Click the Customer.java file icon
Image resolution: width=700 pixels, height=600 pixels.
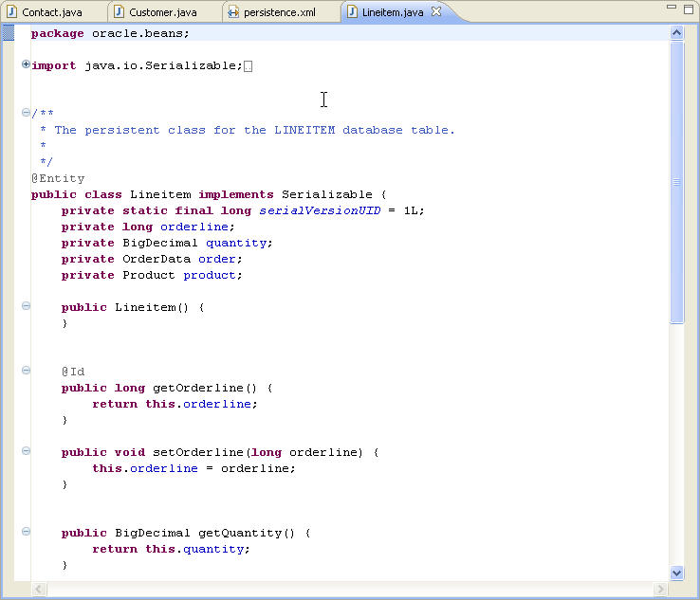pos(119,11)
